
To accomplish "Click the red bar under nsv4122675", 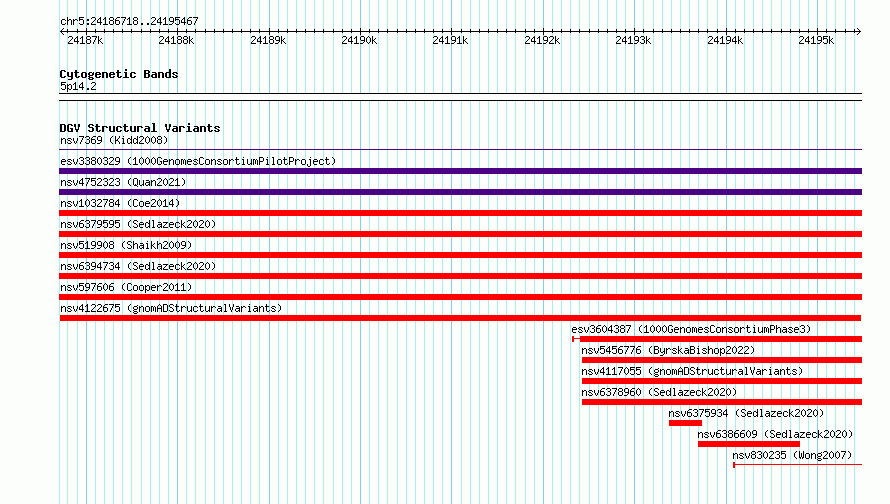I will (x=460, y=318).
